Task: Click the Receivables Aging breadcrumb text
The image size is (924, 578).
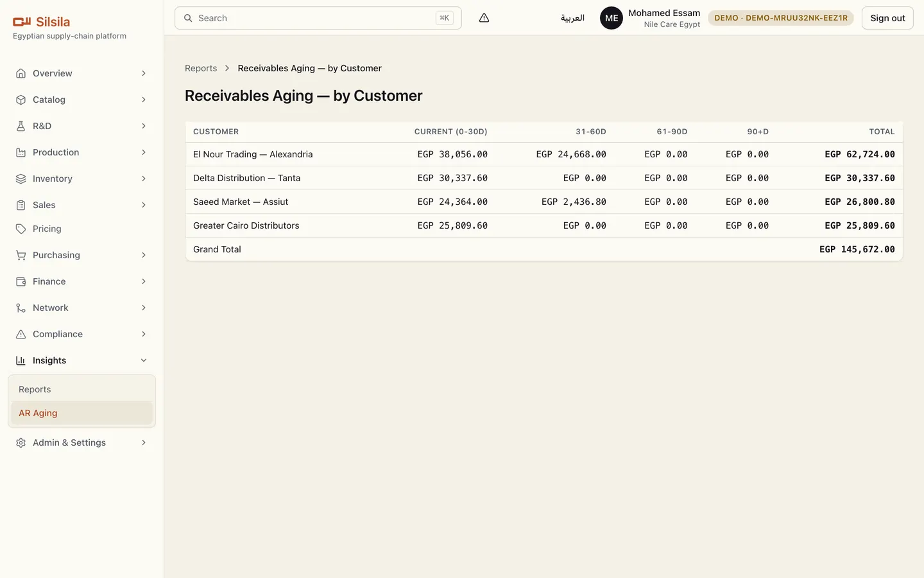Action: 310,68
